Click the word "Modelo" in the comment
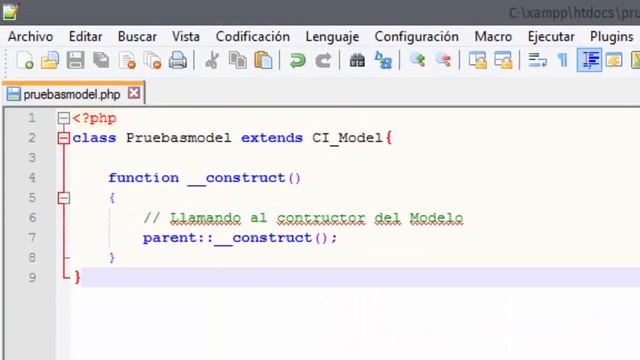The image size is (640, 360). click(436, 218)
